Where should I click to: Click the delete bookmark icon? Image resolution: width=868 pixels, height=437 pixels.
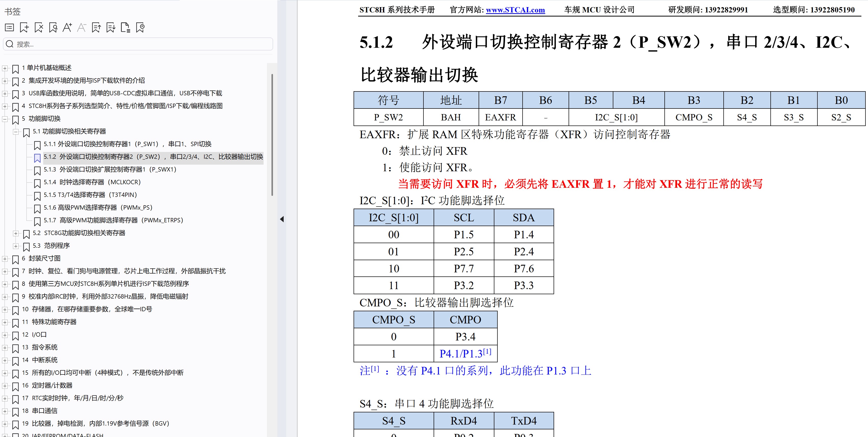39,27
